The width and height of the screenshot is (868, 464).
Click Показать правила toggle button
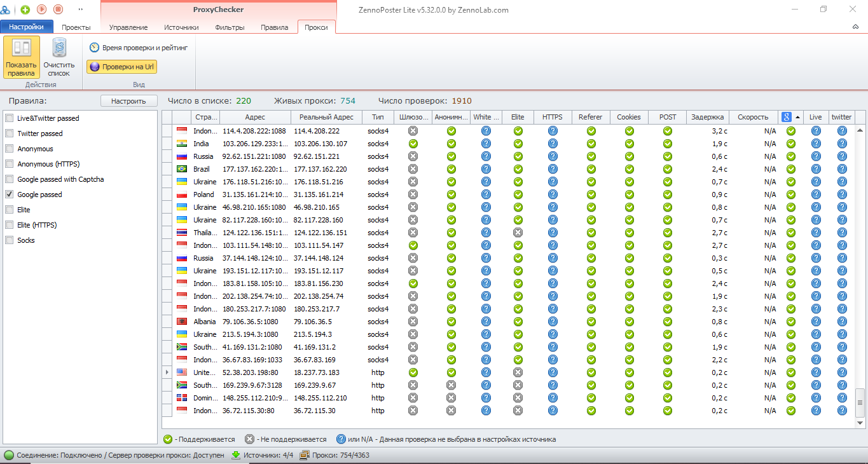(x=22, y=57)
